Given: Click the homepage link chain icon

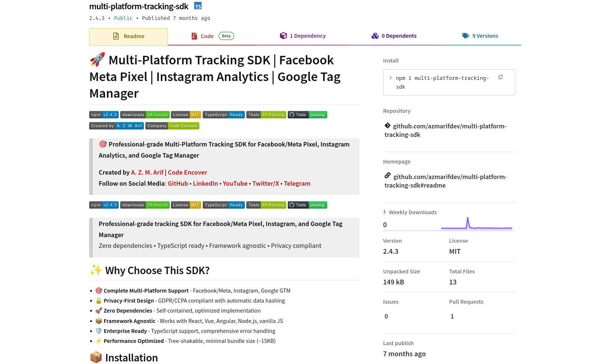Looking at the screenshot, I should pos(388,176).
